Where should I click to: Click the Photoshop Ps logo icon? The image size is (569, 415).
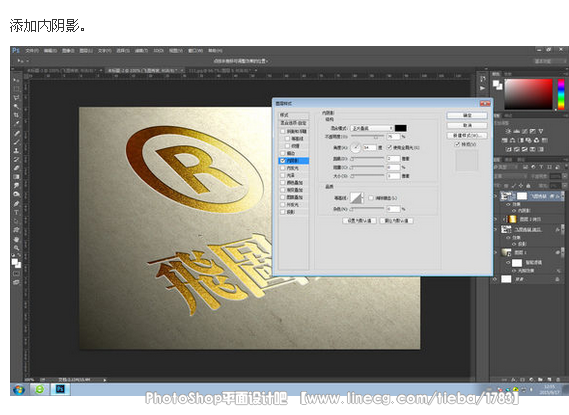pos(16,50)
